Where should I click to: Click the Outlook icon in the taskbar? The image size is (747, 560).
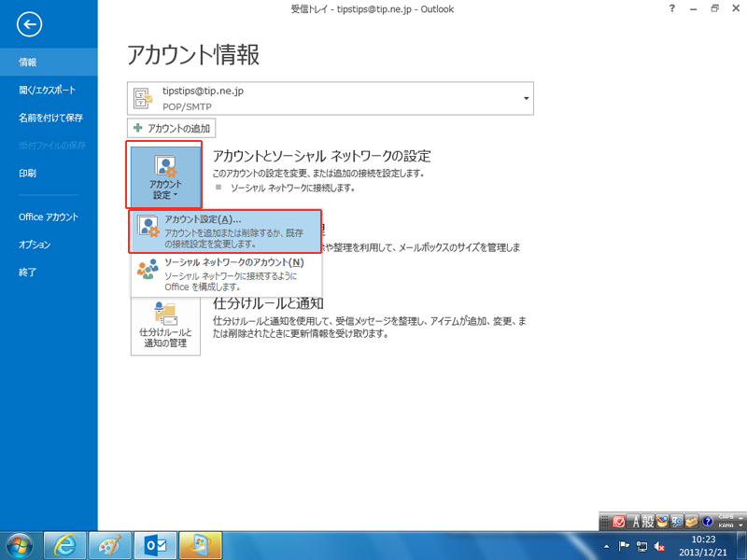pyautogui.click(x=155, y=546)
